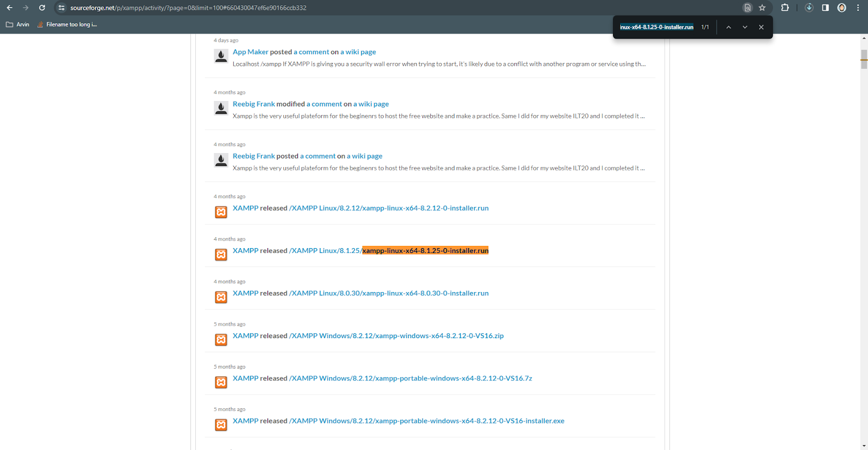Click XAMPP icon beside VS16.7z release

[221, 382]
